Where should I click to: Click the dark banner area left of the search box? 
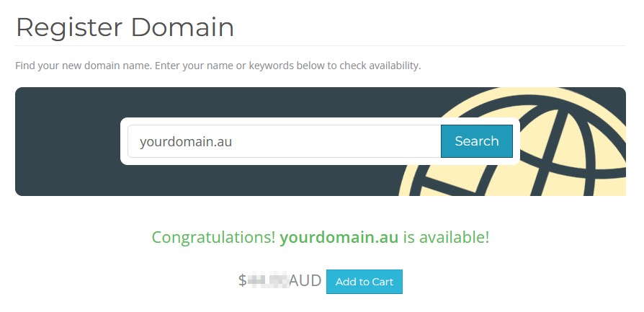68,141
